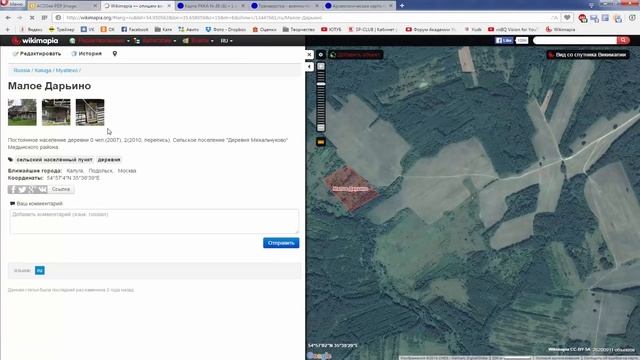Close the Wikimapia tab
640x360 pixels.
[x=169, y=6]
